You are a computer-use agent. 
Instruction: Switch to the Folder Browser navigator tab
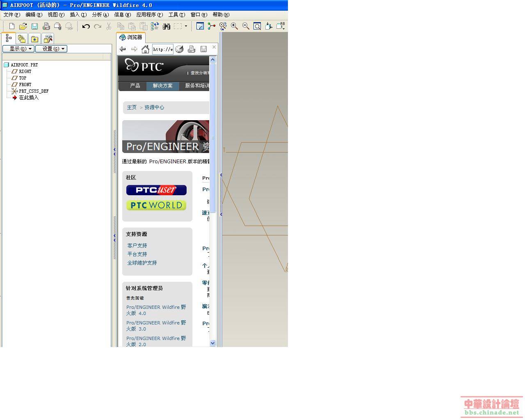pos(22,39)
